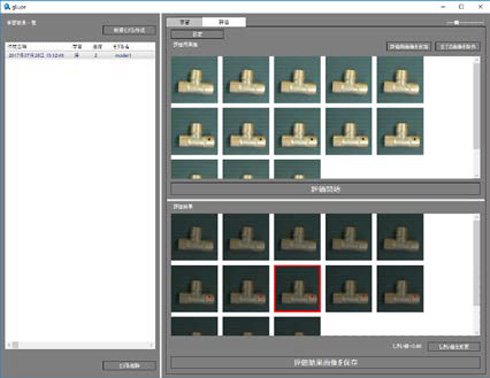Select the red-highlighted result thumbnail
The height and width of the screenshot is (378, 490).
297,289
